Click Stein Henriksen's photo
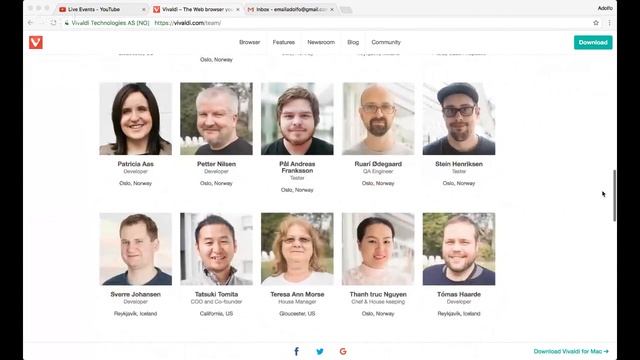This screenshot has height=360, width=640. [x=459, y=119]
